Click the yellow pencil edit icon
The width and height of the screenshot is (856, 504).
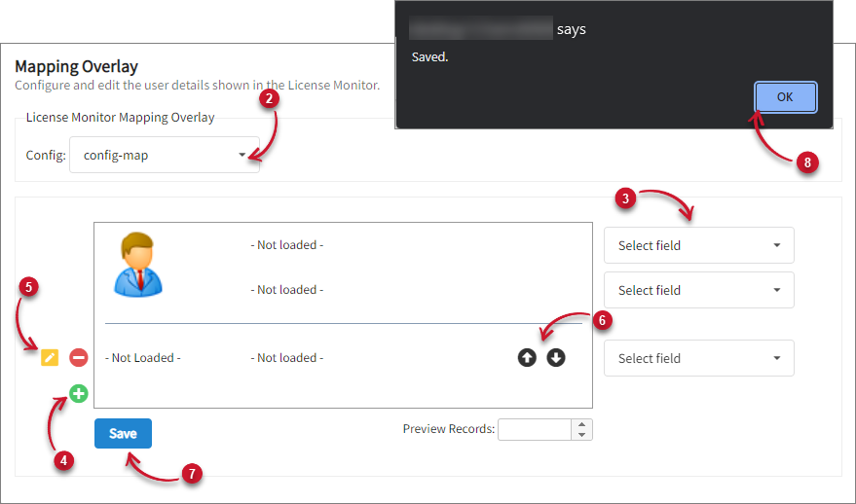50,358
